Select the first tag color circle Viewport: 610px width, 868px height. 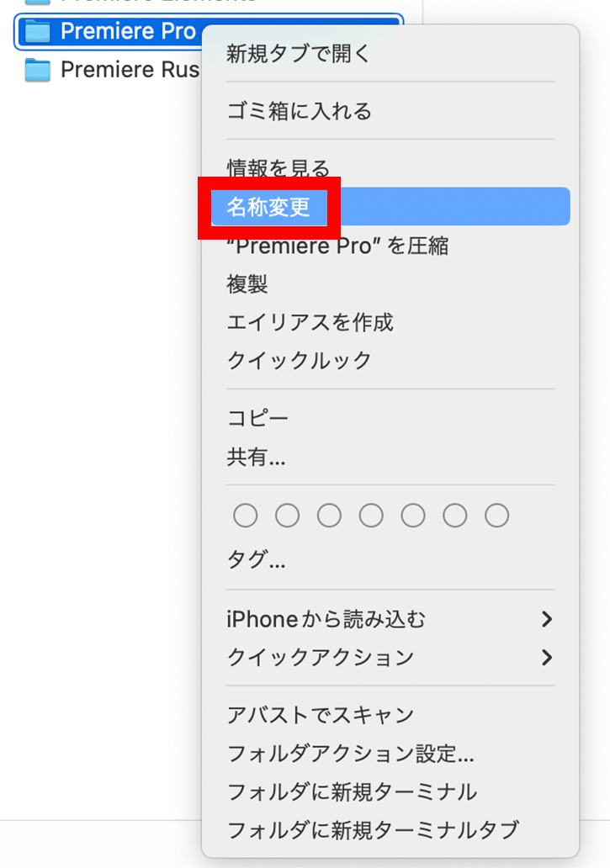coord(245,516)
